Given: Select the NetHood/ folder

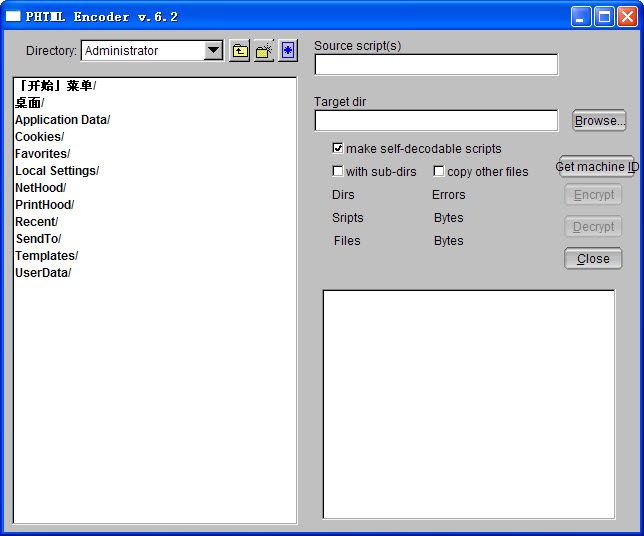Looking at the screenshot, I should [x=41, y=188].
